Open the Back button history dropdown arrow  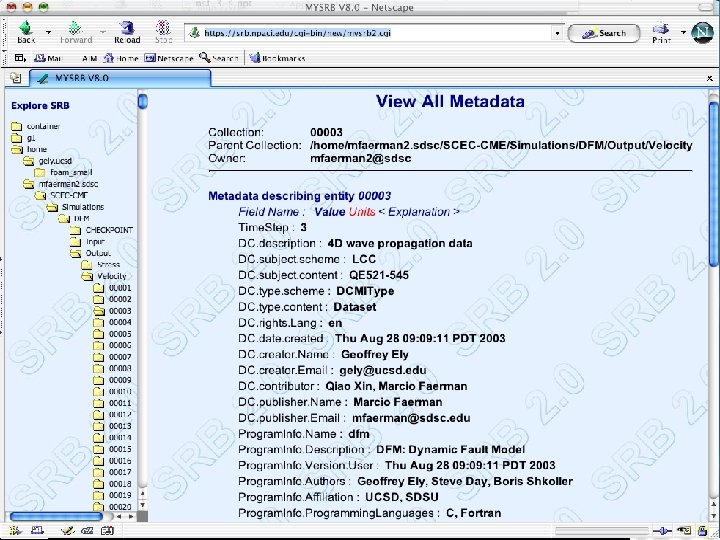tap(48, 32)
